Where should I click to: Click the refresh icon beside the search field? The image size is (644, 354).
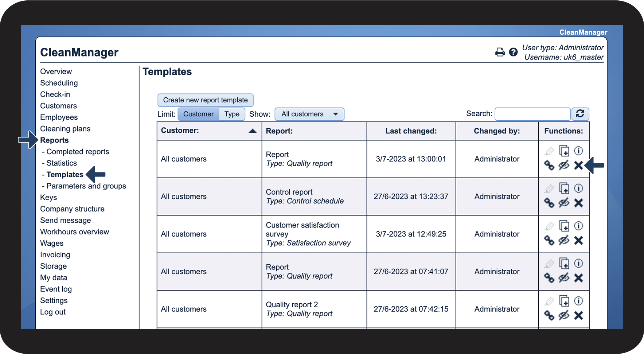point(580,114)
